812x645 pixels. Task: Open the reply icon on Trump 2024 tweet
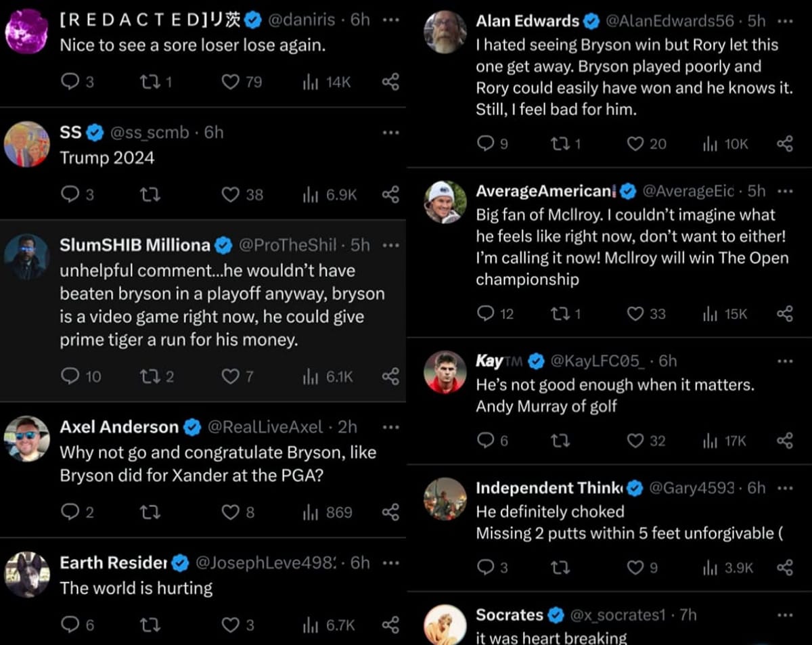pos(70,194)
